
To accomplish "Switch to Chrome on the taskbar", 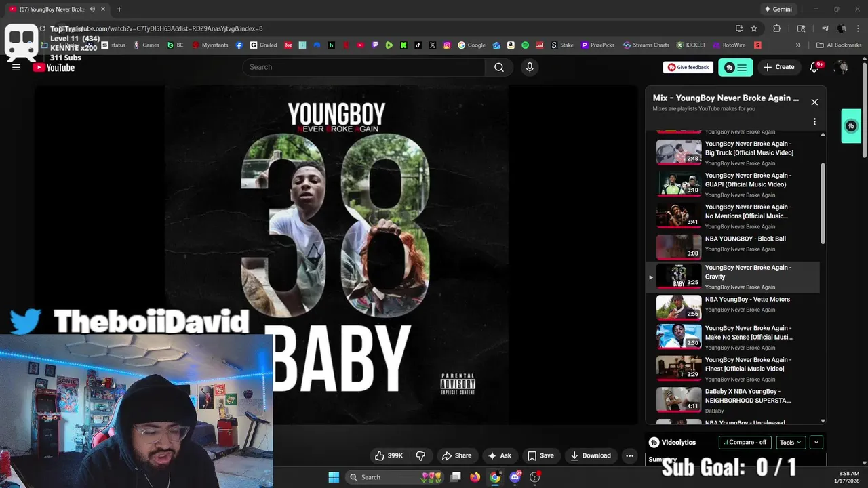I will 495,477.
